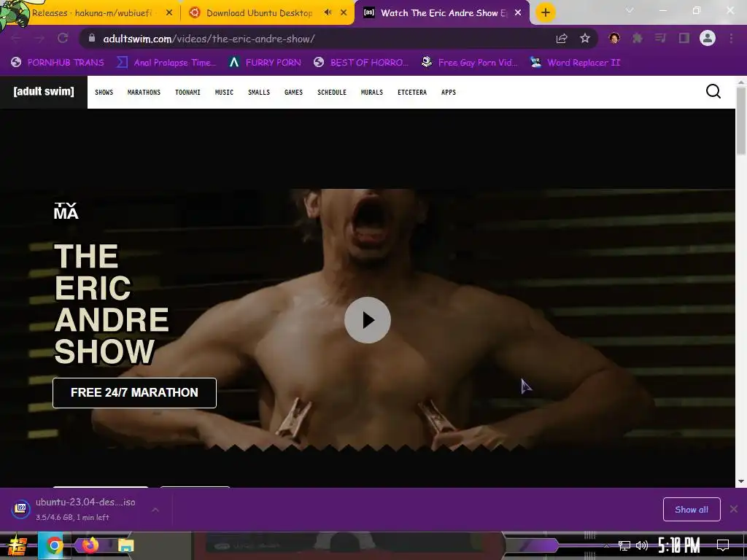747x560 pixels.
Task: Open the MUSIC section
Action: pyautogui.click(x=225, y=93)
